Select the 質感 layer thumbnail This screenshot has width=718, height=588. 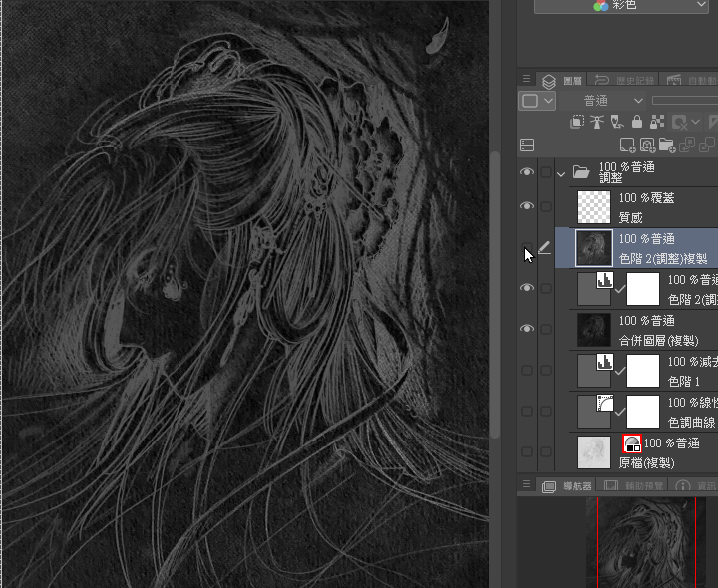[x=594, y=207]
